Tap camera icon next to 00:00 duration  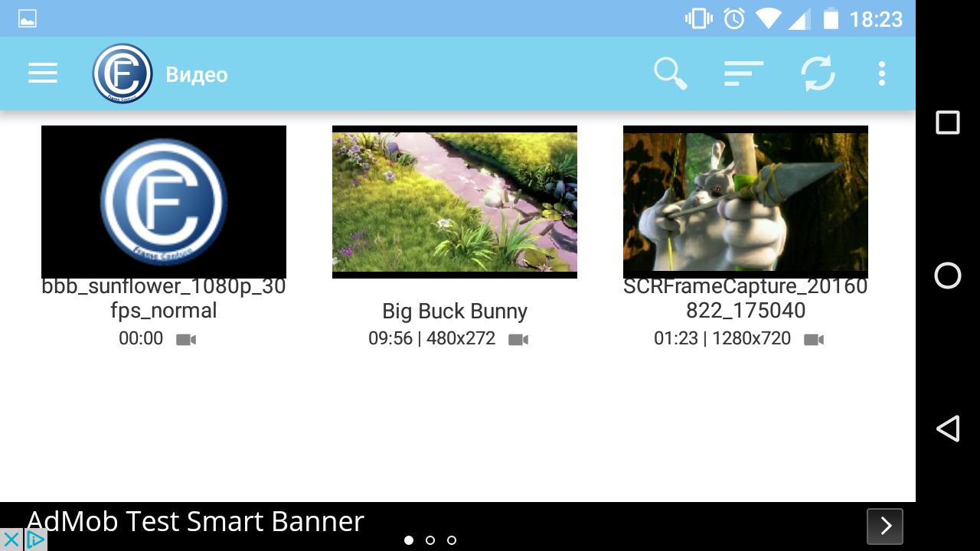186,339
